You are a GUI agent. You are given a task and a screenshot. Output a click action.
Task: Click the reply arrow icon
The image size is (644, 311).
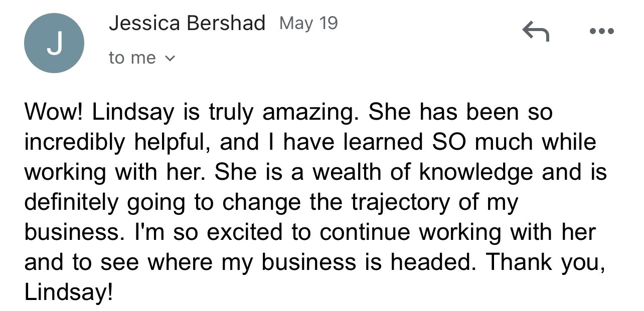pyautogui.click(x=536, y=31)
